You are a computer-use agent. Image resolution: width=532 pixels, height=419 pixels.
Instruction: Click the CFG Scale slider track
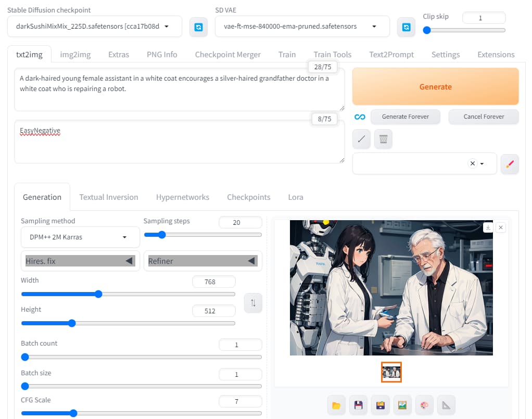tap(156, 413)
